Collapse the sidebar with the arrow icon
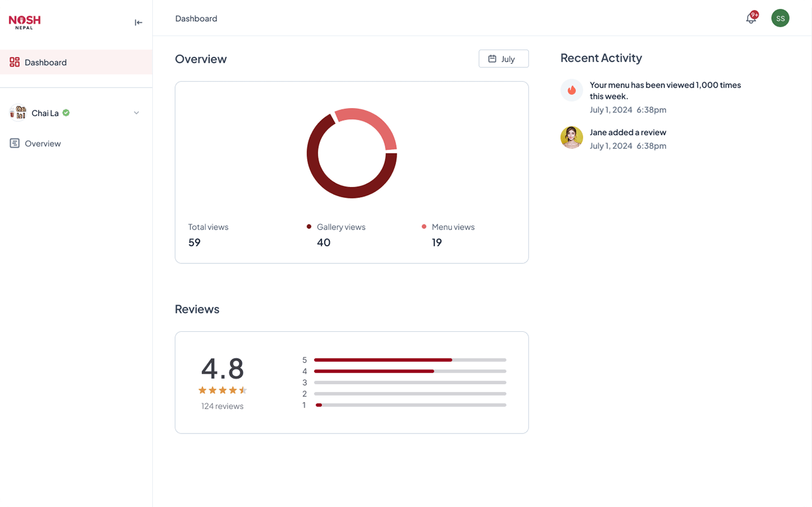 [x=138, y=22]
